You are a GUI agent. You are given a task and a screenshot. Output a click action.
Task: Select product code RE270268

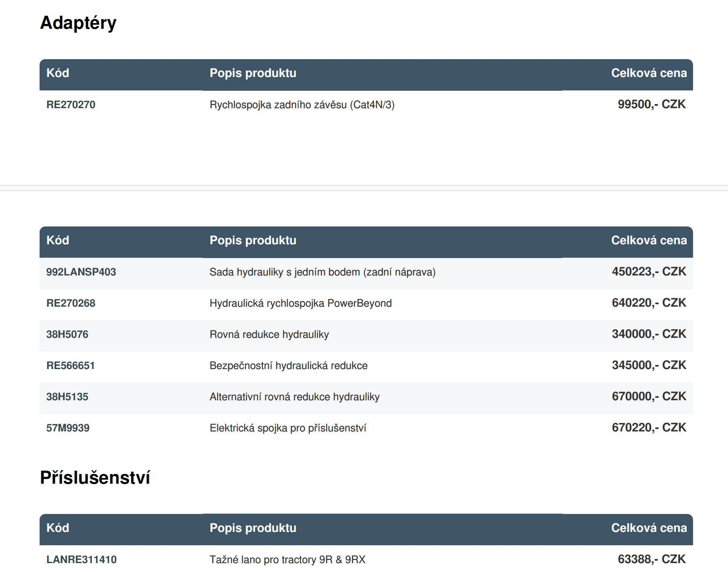71,303
